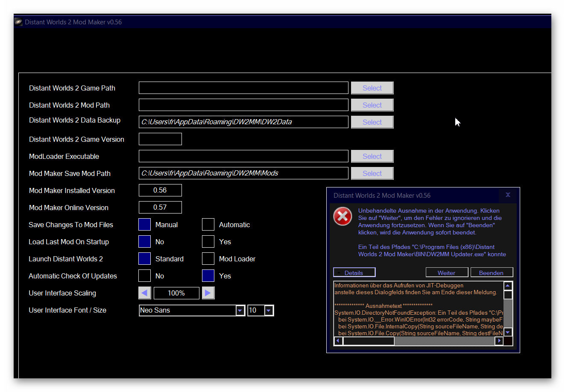Viewport: 565px width, 392px height.
Task: Check Yes for Load Last Mod On Startup
Action: (208, 242)
